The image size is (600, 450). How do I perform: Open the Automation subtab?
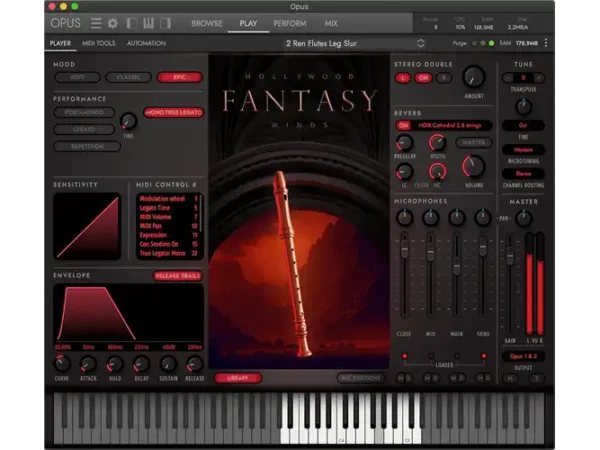point(146,43)
